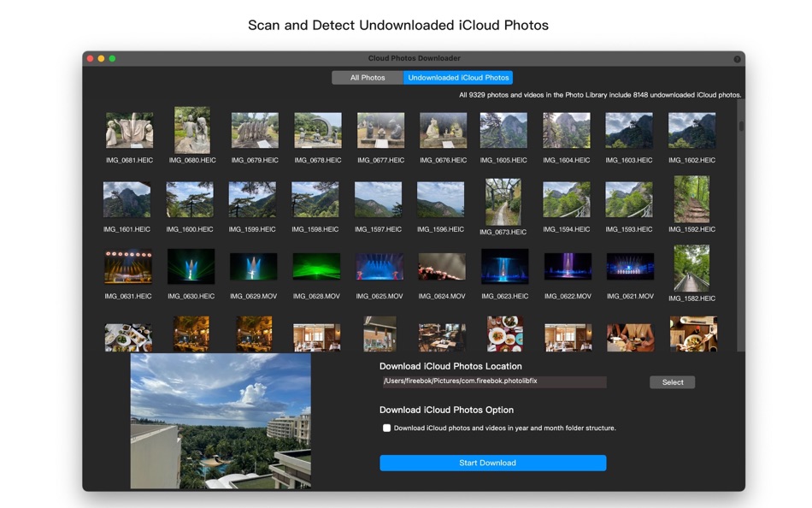
Task: Select thumbnail IMG_0676.HEIC
Action: (444, 130)
